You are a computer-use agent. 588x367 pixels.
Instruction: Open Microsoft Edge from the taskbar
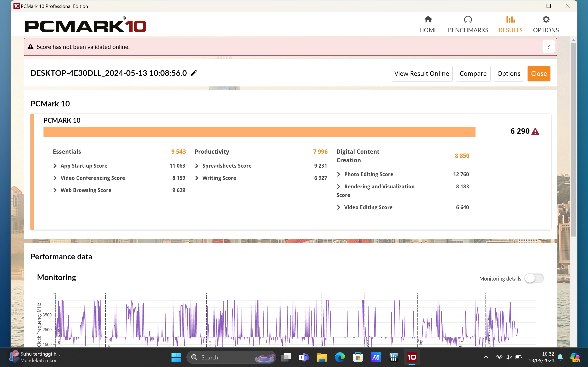(x=340, y=357)
